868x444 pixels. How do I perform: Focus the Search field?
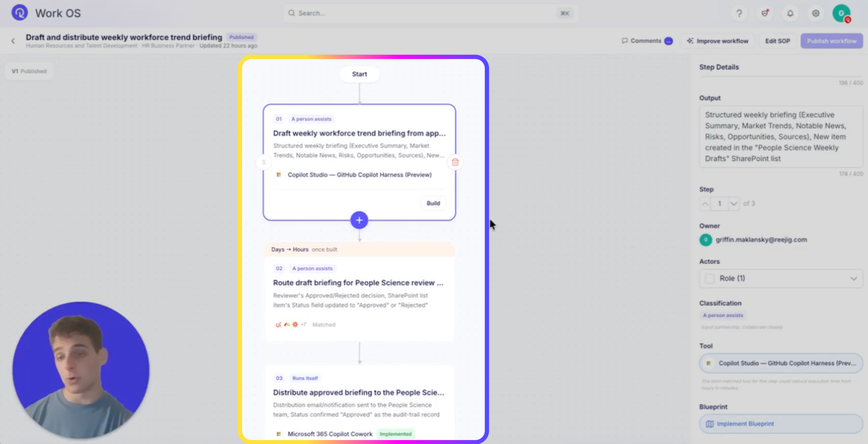pos(430,13)
